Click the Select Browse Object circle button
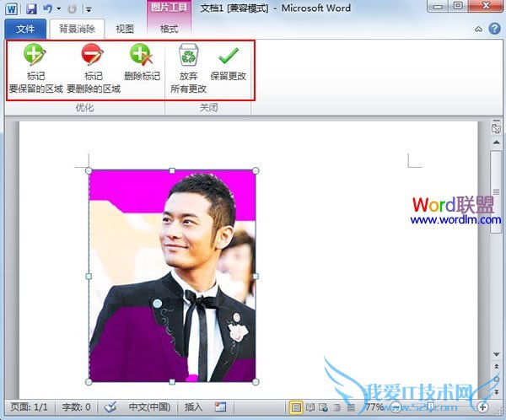506x420 pixels. click(497, 379)
